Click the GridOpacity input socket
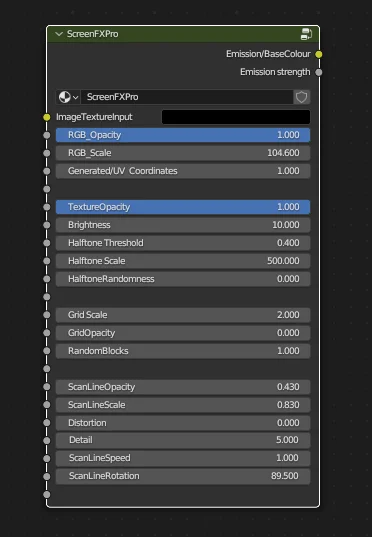 47,333
